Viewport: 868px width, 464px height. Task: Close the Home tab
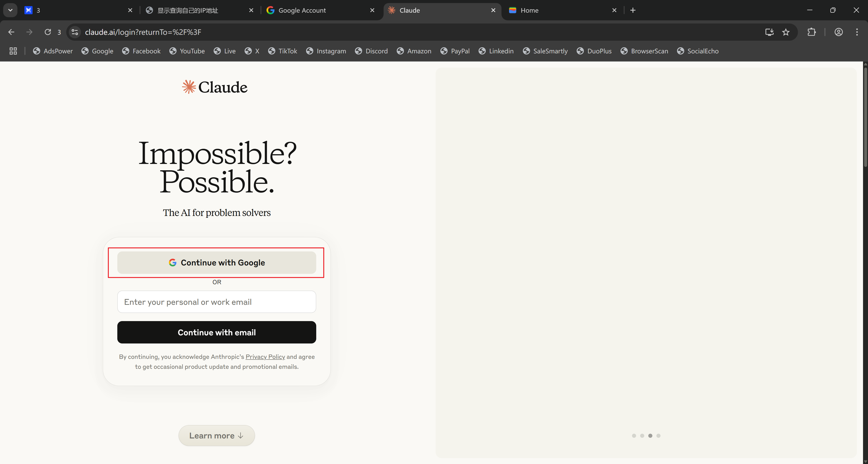tap(614, 10)
